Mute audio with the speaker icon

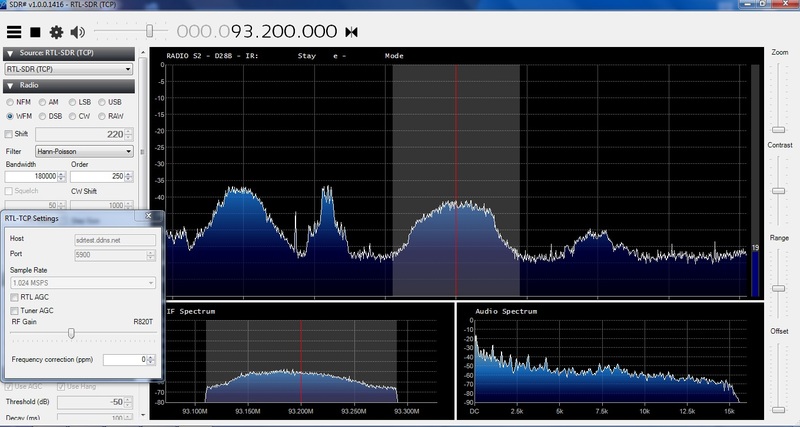(78, 32)
